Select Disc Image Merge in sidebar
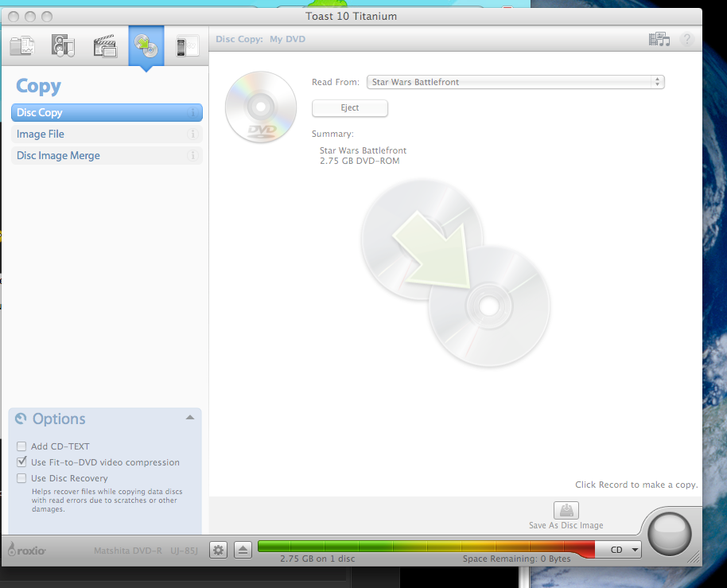 (107, 156)
